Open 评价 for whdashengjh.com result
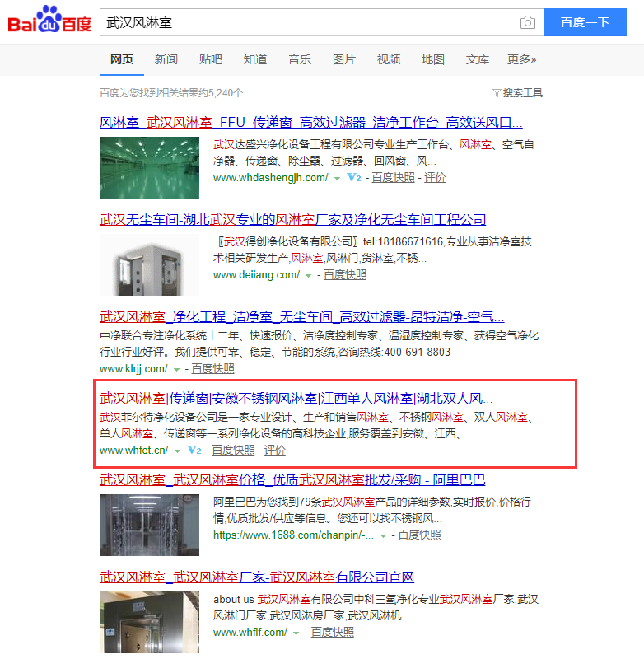The image size is (644, 659). tap(435, 178)
